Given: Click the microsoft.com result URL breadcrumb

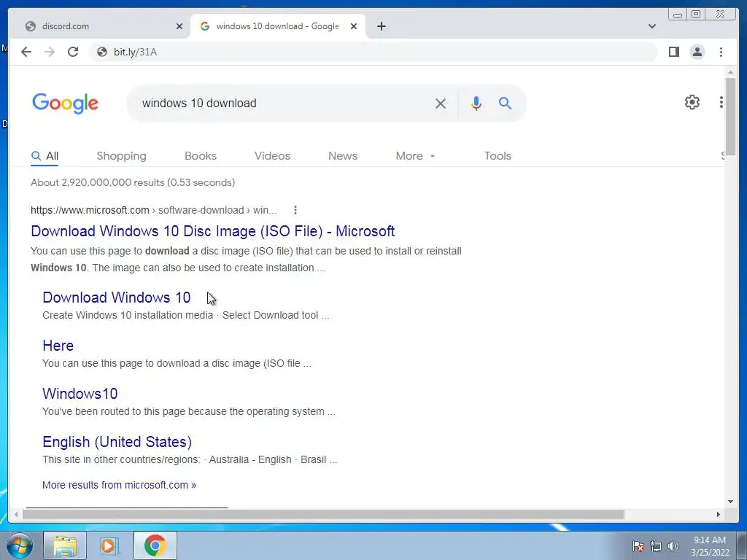Looking at the screenshot, I should point(153,210).
